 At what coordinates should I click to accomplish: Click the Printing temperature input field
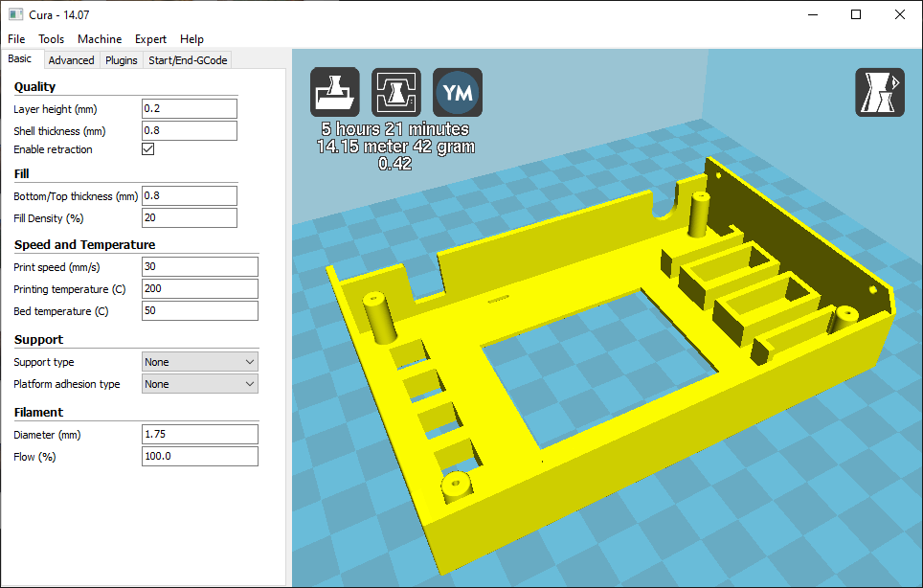200,289
